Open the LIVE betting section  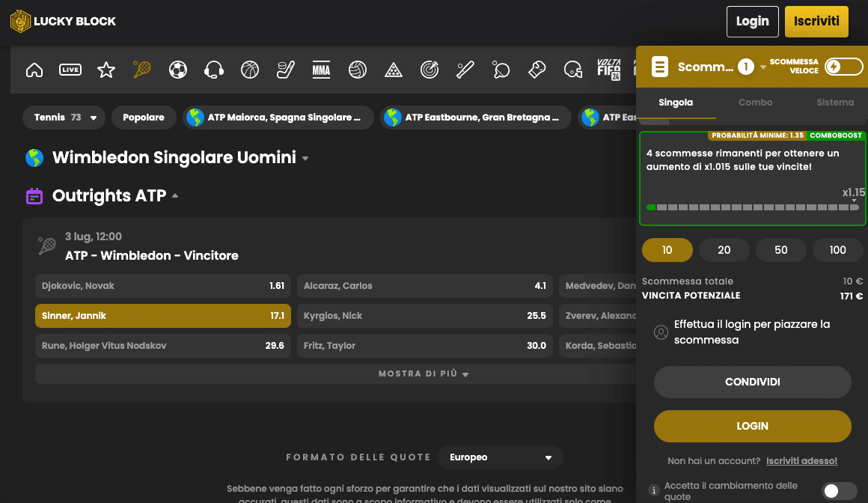click(x=70, y=70)
